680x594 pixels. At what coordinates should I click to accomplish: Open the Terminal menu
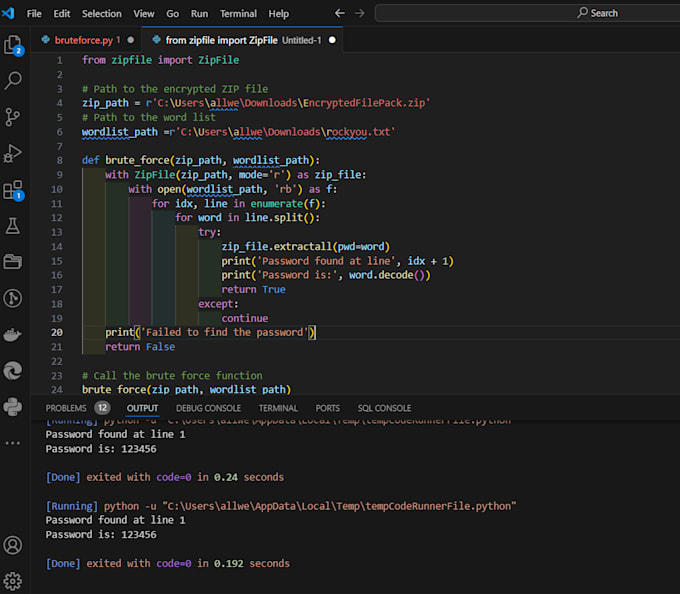point(238,14)
